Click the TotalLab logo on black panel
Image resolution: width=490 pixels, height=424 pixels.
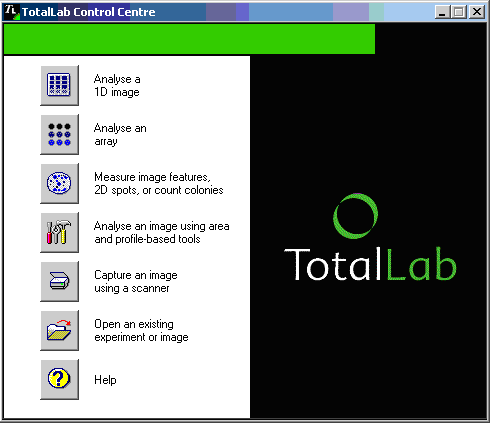point(370,238)
